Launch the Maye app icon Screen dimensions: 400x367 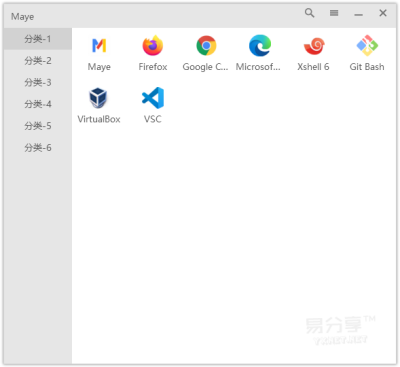pos(99,46)
